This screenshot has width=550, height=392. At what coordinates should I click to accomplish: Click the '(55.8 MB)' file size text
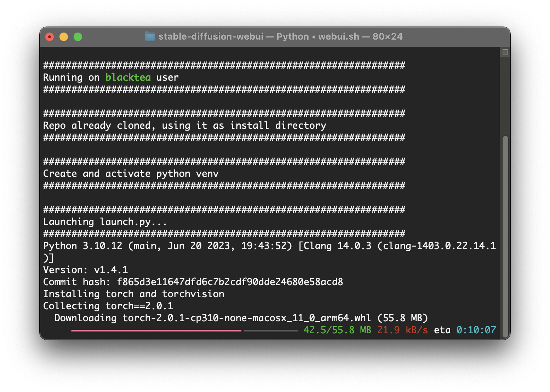click(403, 318)
